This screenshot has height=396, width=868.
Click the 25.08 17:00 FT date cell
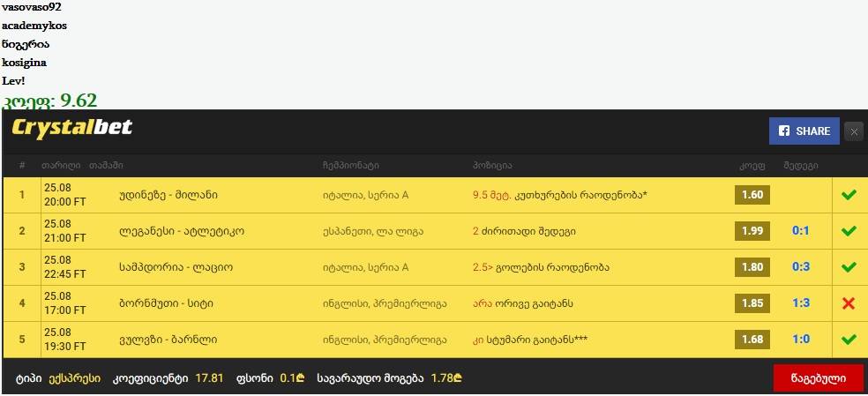65,303
